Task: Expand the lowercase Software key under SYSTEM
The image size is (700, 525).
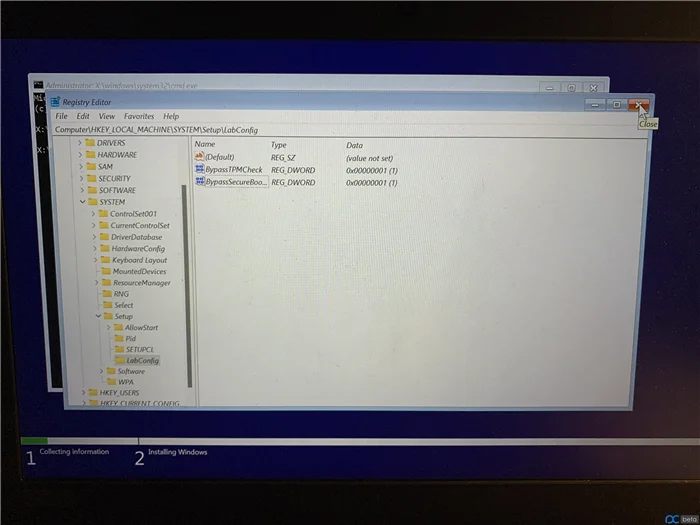Action: point(101,371)
